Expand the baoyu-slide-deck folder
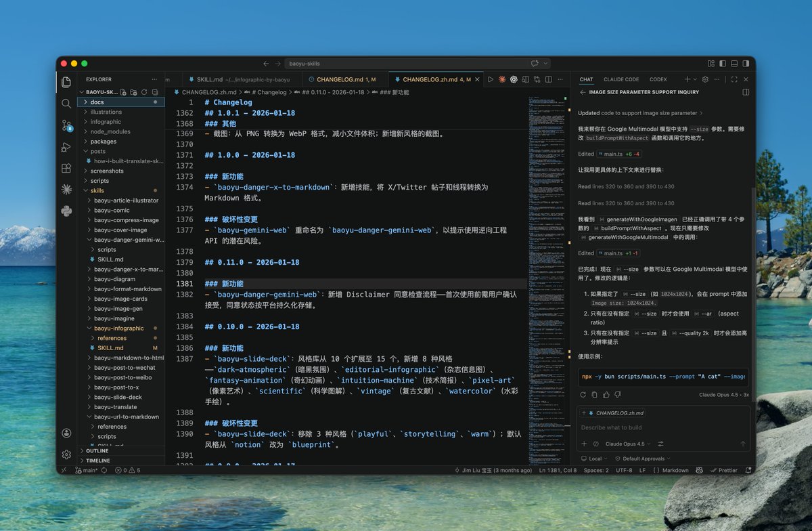 click(x=120, y=397)
